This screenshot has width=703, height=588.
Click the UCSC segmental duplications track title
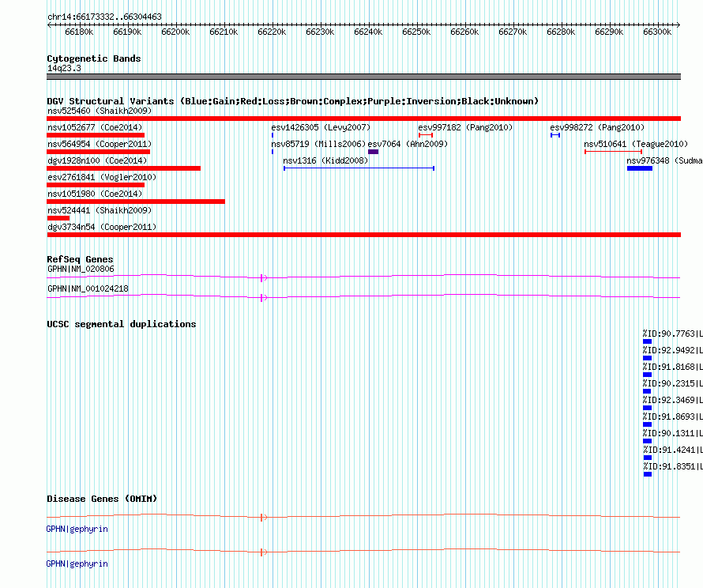pos(122,324)
